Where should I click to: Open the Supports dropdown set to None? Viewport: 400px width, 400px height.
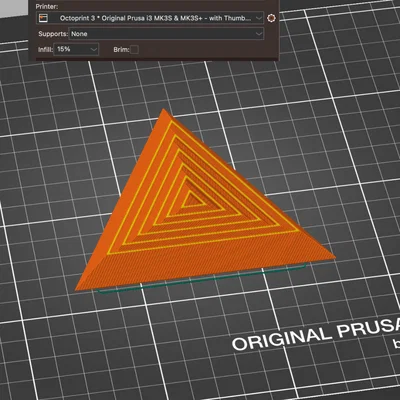pos(166,34)
